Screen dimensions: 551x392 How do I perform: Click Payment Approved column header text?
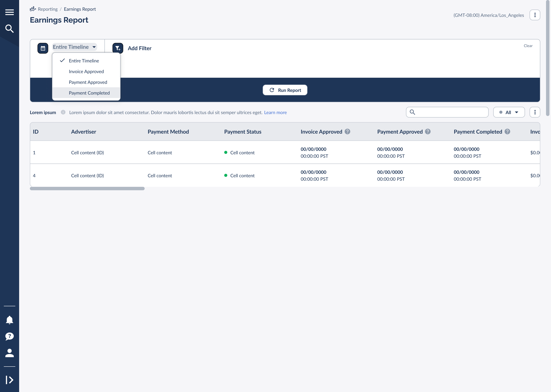pyautogui.click(x=400, y=132)
